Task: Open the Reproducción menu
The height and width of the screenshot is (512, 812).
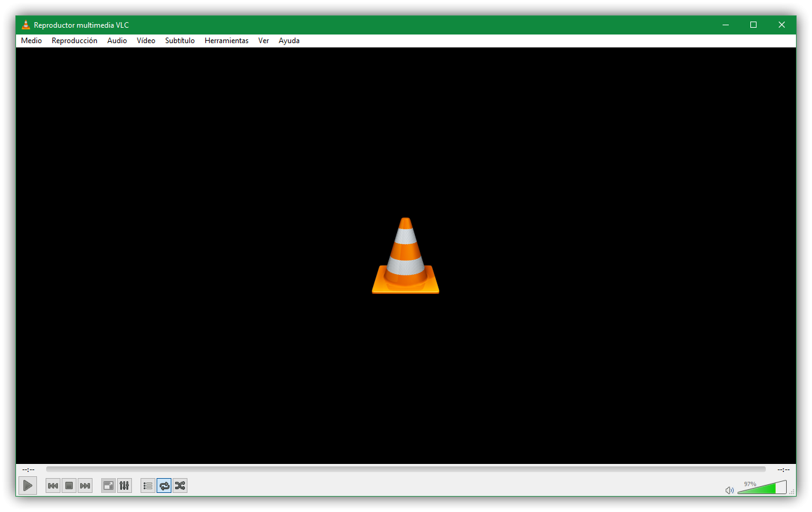Action: tap(75, 41)
